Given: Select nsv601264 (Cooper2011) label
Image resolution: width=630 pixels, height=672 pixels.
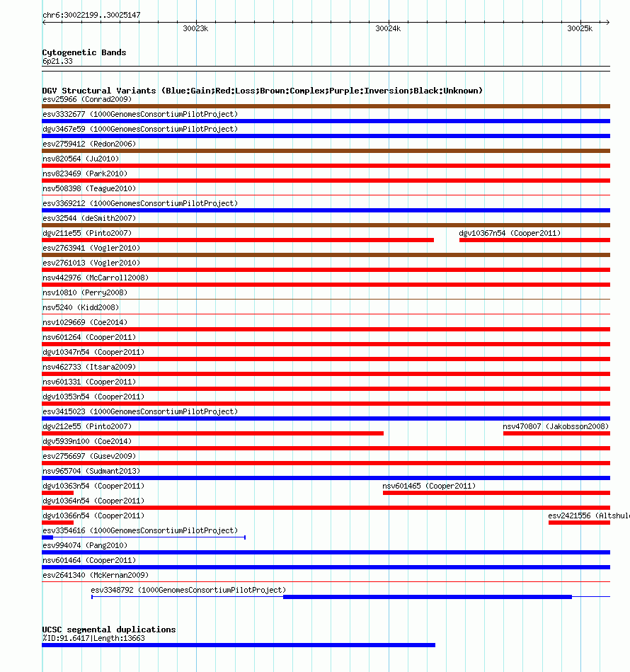Looking at the screenshot, I should coord(89,337).
